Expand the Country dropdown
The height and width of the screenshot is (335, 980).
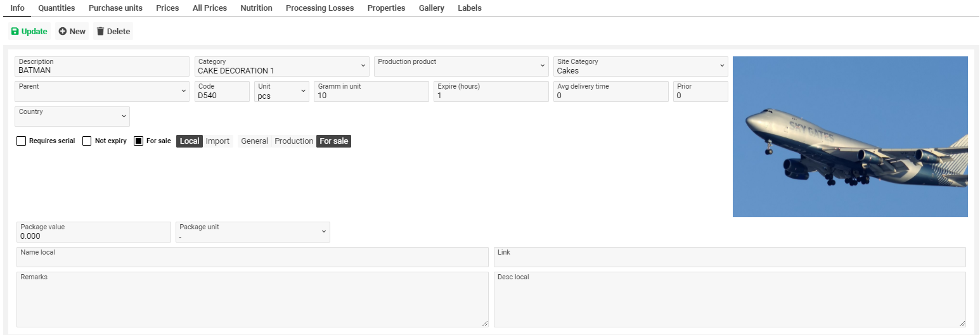point(124,117)
